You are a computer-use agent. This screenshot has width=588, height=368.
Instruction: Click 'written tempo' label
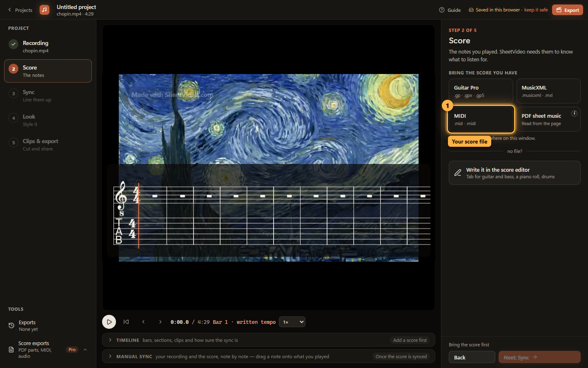[x=256, y=322]
